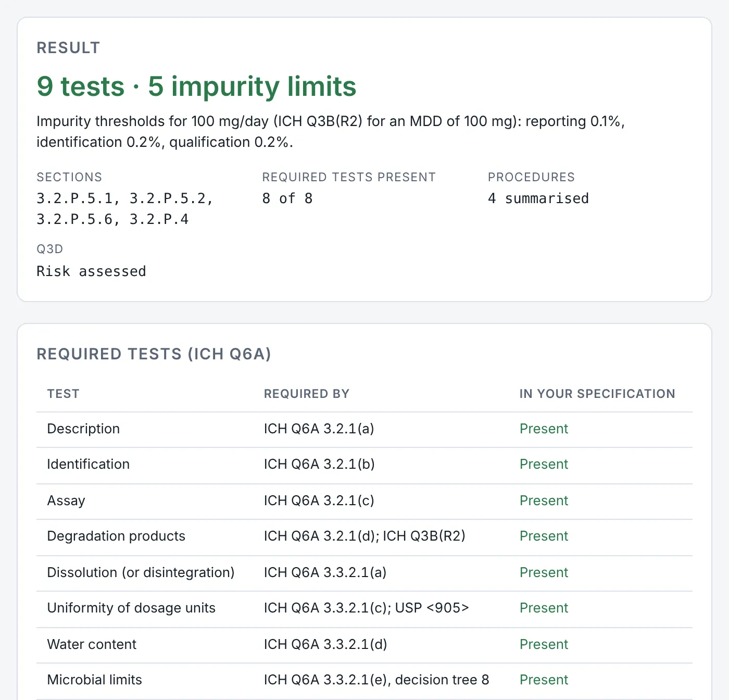Click Present status in the Assay row
Viewport: 729px width, 700px height.
(x=544, y=501)
